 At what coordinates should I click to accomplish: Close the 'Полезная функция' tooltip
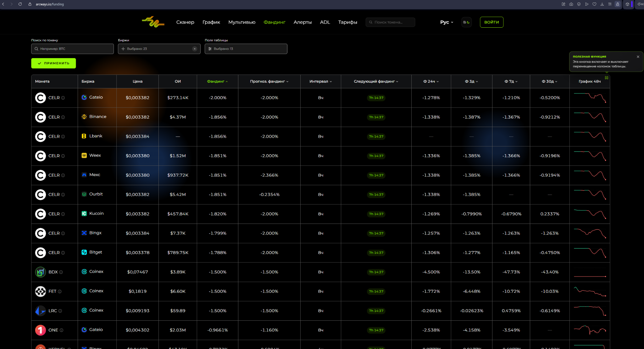[x=638, y=57]
